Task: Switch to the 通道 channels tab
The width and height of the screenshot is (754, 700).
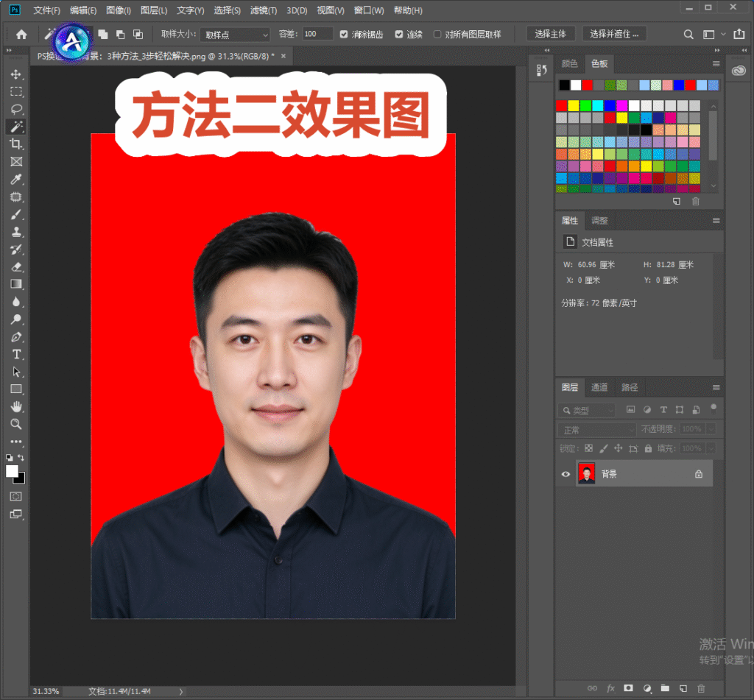Action: (x=599, y=387)
